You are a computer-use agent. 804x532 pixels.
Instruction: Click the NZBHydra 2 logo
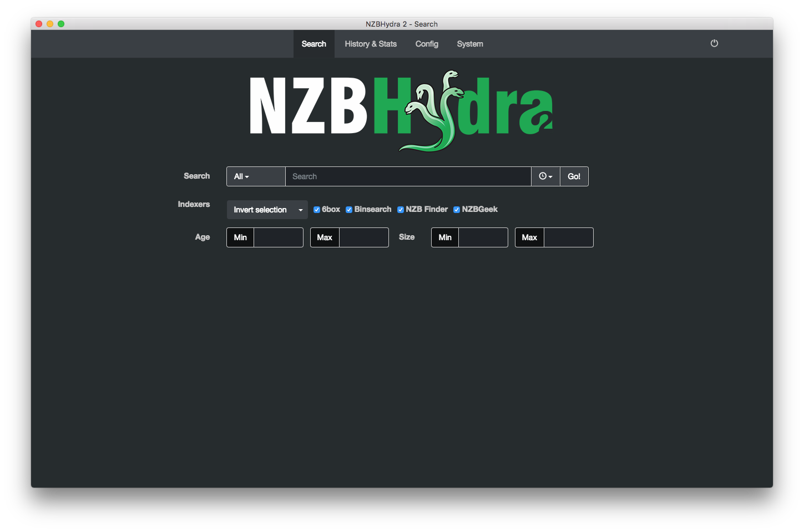click(401, 111)
